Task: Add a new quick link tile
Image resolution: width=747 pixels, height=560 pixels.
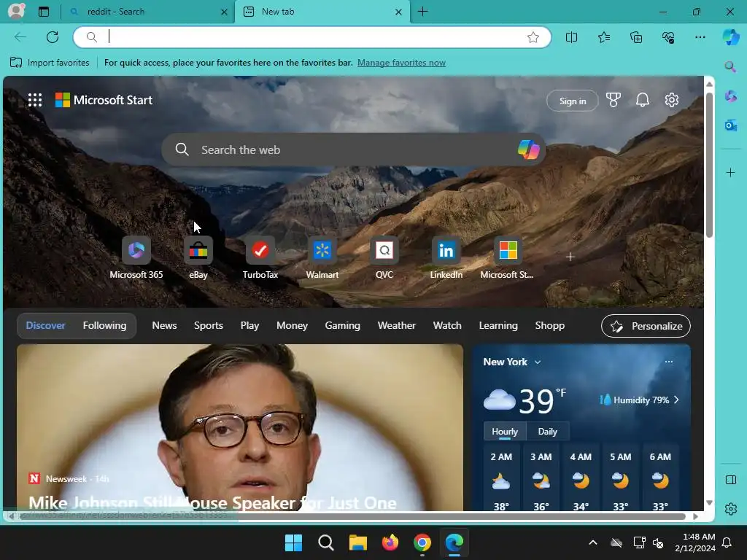Action: pos(570,257)
